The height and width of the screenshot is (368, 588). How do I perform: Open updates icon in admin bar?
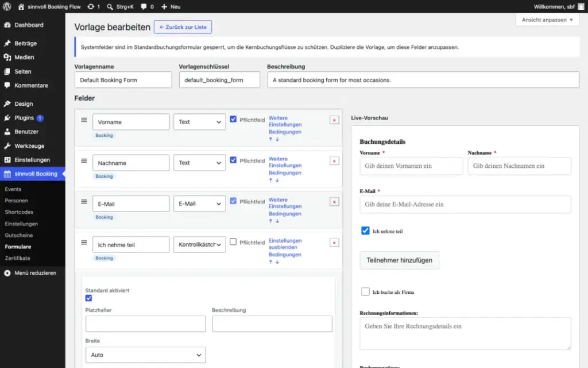tap(91, 7)
